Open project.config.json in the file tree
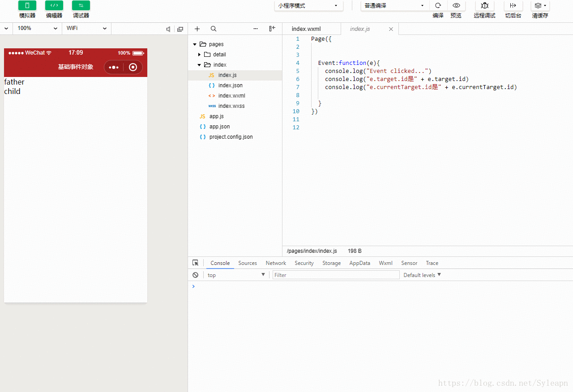This screenshot has height=392, width=573. pyautogui.click(x=235, y=137)
